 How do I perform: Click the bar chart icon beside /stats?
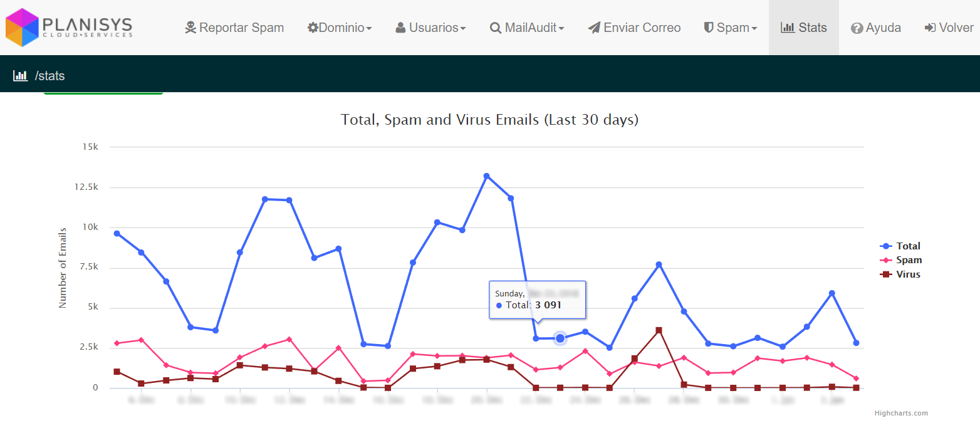[21, 76]
